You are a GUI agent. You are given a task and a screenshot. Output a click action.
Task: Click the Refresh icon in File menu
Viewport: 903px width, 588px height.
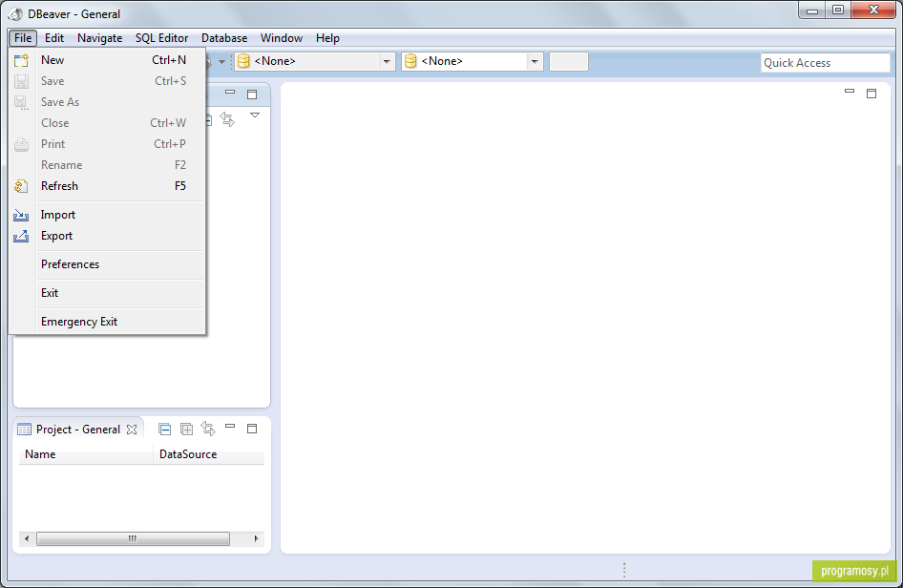pos(21,186)
